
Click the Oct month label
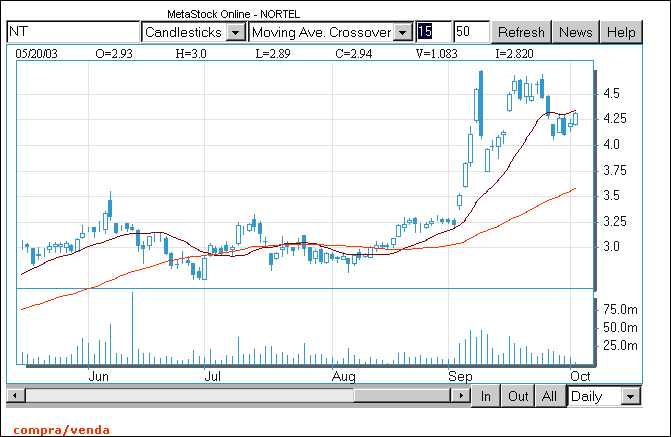point(580,376)
